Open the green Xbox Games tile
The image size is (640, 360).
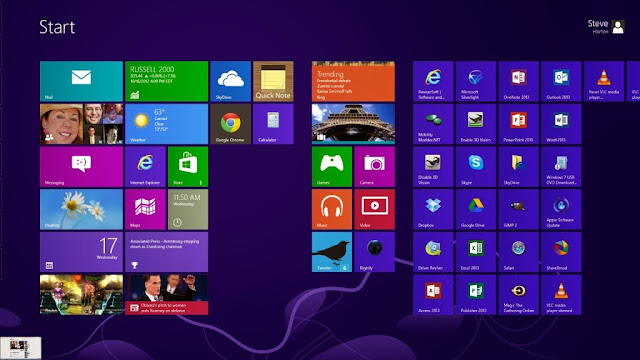click(332, 167)
